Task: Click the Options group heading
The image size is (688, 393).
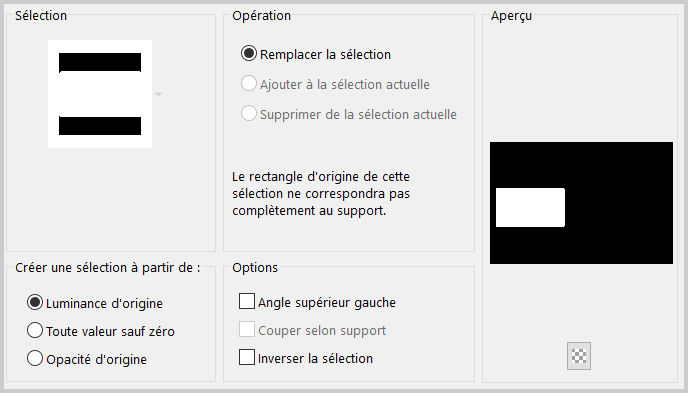Action: tap(255, 268)
